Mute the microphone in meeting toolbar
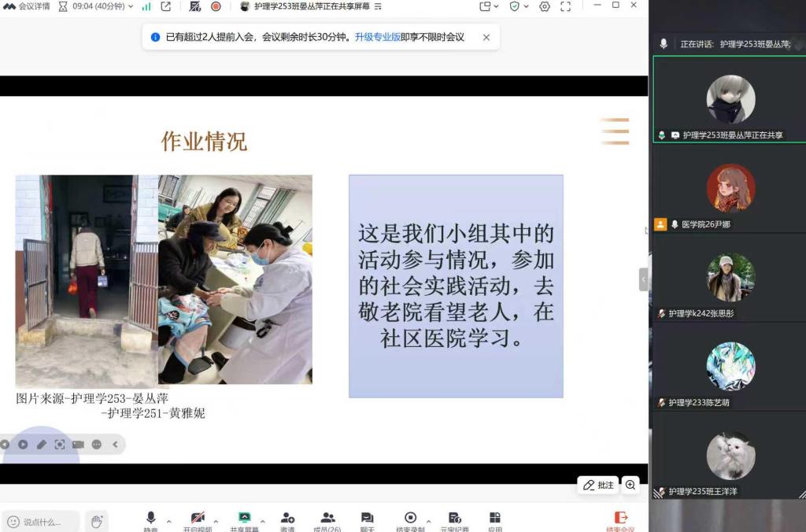The width and height of the screenshot is (806, 532). click(x=150, y=519)
